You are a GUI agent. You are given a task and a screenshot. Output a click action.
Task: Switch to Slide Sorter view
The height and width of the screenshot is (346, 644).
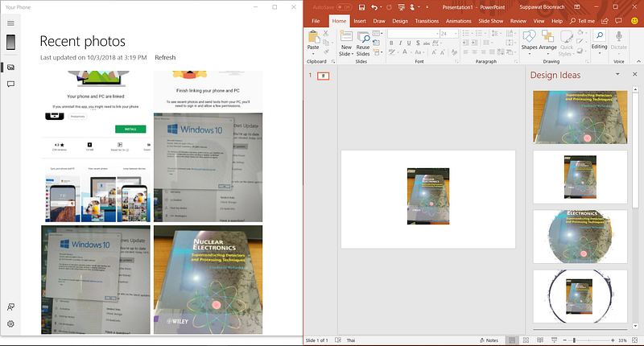point(526,340)
